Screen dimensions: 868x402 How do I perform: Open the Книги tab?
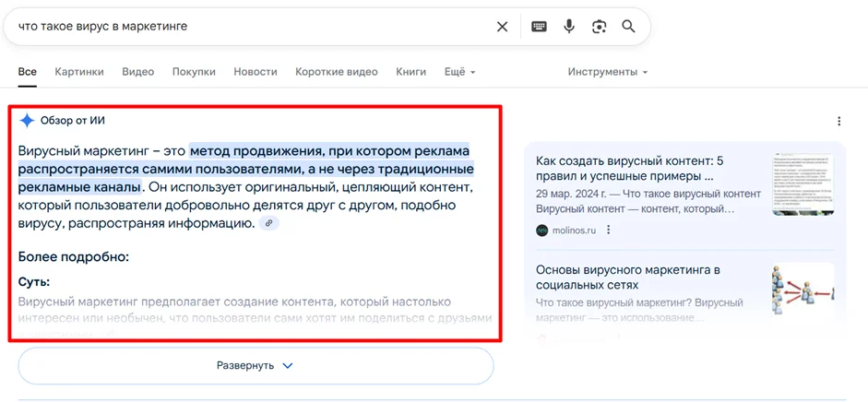tap(410, 72)
